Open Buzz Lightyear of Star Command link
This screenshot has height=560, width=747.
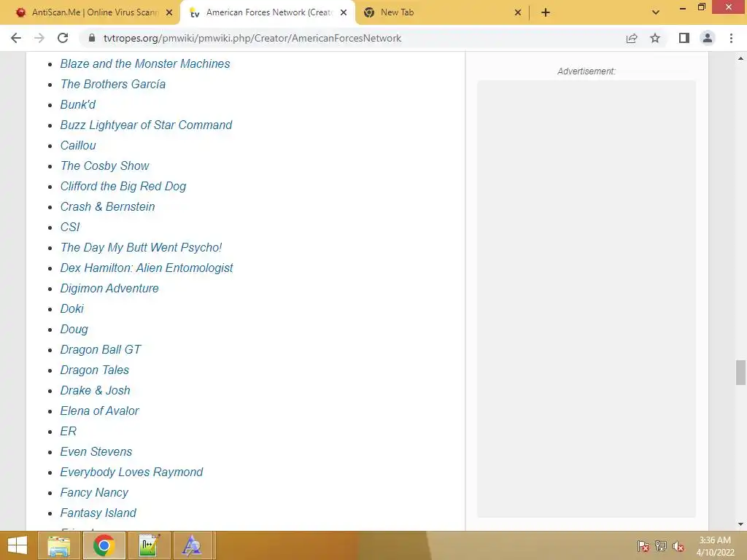pos(146,125)
